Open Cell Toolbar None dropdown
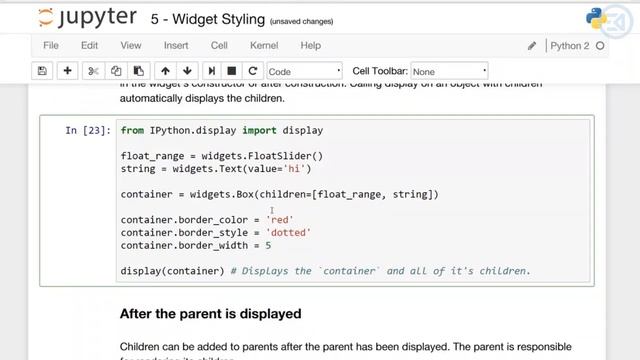This screenshot has width=640, height=360. click(449, 71)
